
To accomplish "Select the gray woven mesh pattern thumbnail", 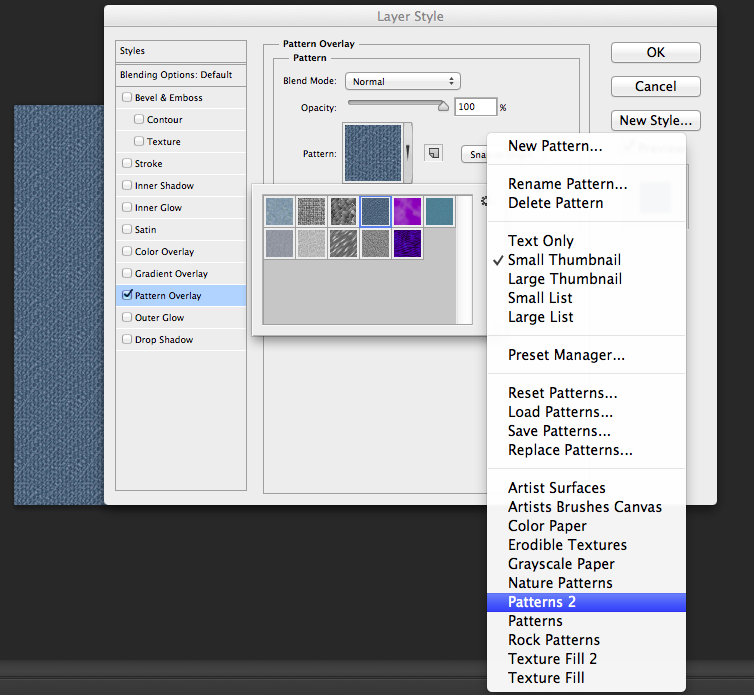I will click(x=312, y=211).
